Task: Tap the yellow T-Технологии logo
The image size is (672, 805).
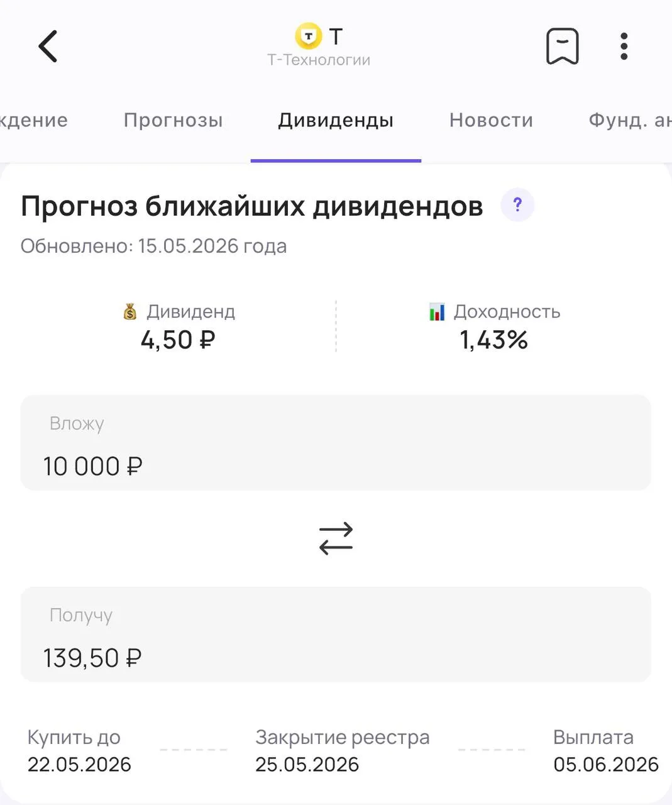Action: [x=308, y=36]
